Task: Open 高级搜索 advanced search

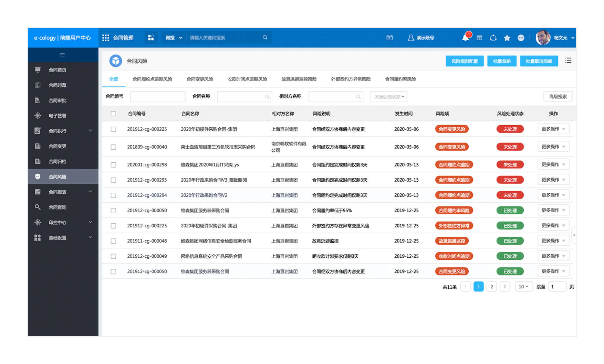Action: tap(558, 97)
